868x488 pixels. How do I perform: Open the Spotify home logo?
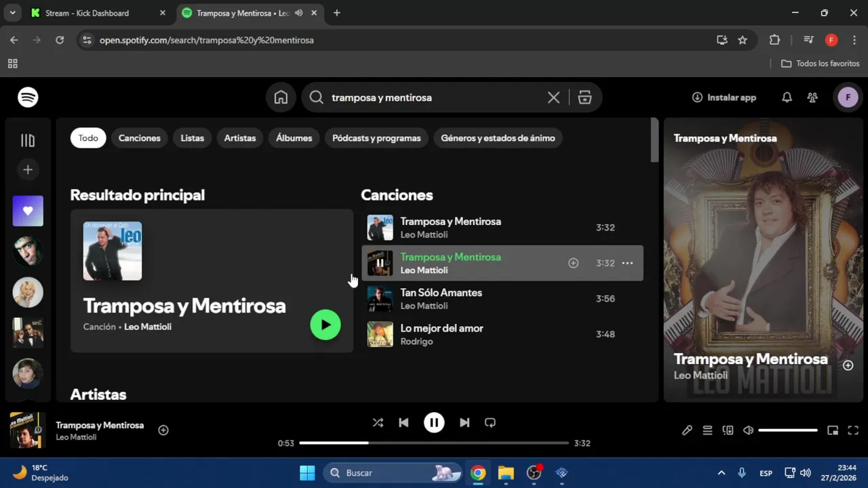pos(28,97)
